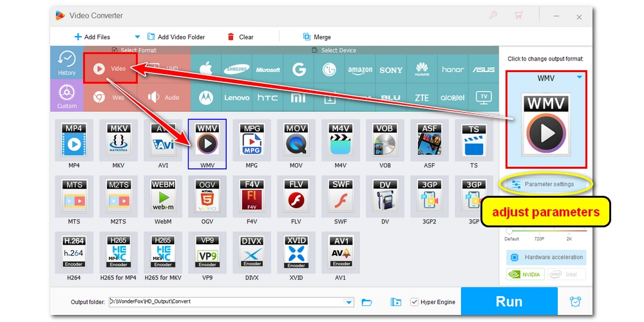
Task: Open Parameter settings
Action: coord(546,184)
